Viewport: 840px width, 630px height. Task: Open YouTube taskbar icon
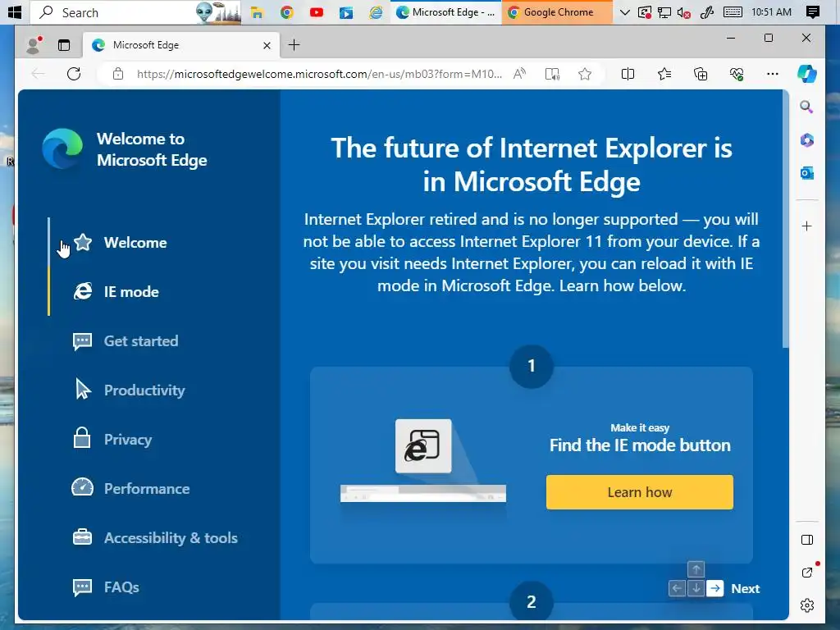317,12
